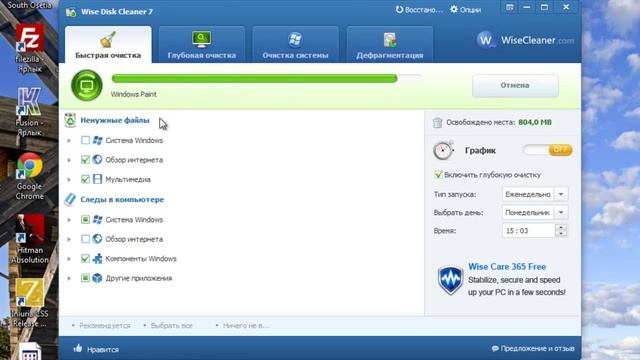Turn on the График OFF switch
Viewport: 640px width, 360px height.
(x=547, y=150)
